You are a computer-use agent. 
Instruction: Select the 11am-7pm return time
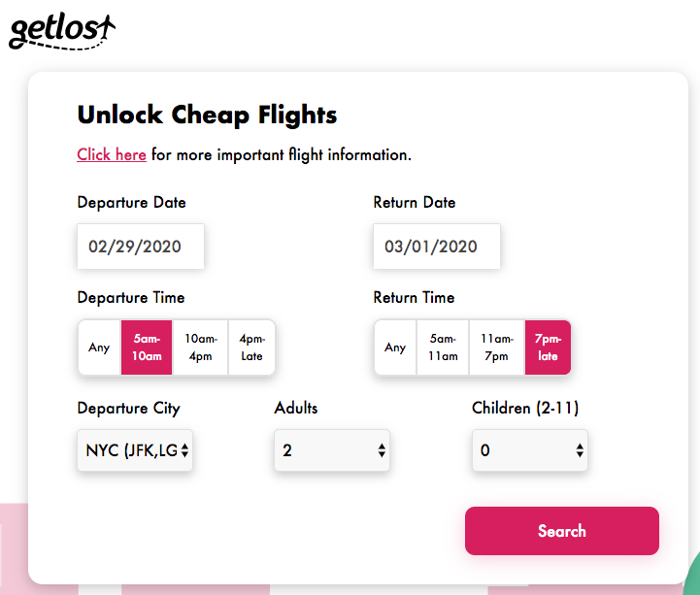[496, 347]
